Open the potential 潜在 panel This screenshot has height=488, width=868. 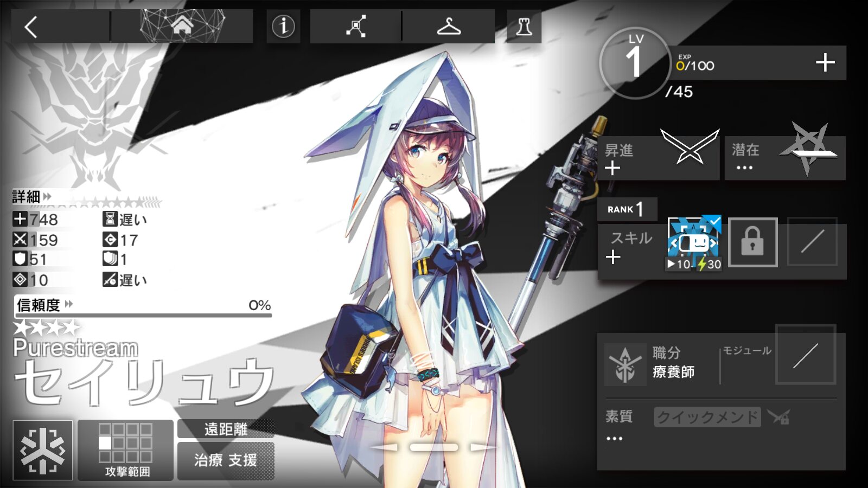[x=785, y=158]
